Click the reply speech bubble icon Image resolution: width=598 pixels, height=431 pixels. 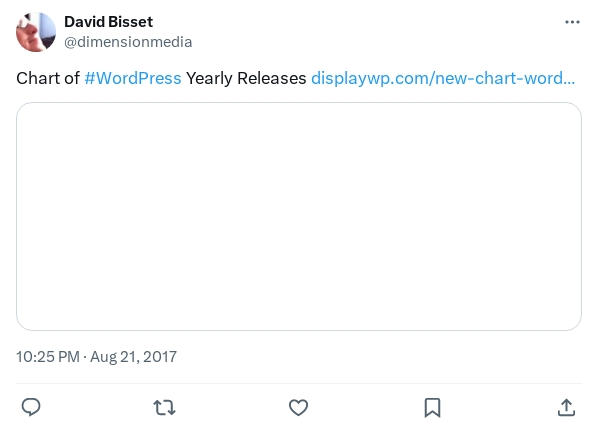coord(31,407)
